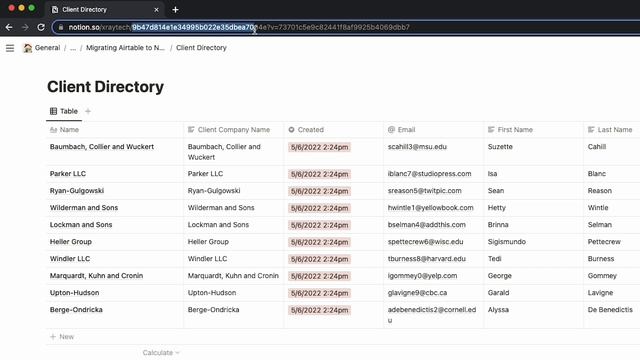Screen dimensions: 640x360
Task: Click email glavigne9@cbc.ca
Action: pos(417,293)
